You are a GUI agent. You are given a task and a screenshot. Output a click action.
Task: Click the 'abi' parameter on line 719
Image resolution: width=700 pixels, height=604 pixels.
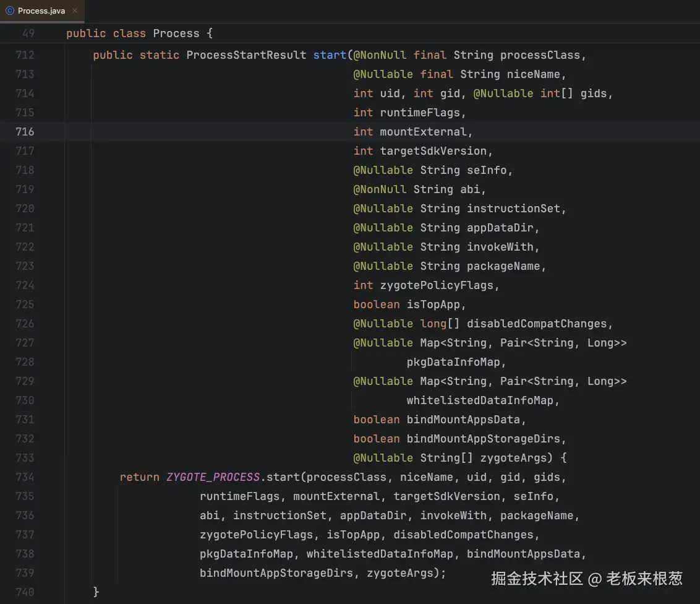point(469,189)
